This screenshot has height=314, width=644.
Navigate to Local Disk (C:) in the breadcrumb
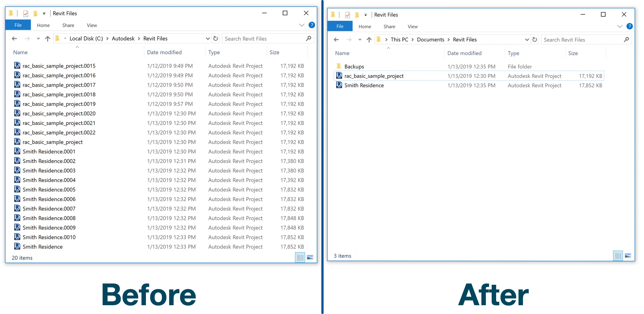(86, 39)
